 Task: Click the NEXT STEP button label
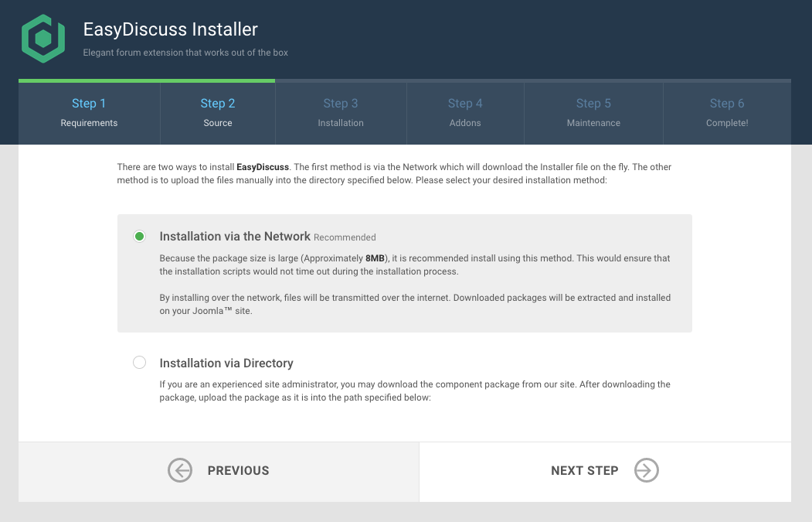[x=585, y=471]
